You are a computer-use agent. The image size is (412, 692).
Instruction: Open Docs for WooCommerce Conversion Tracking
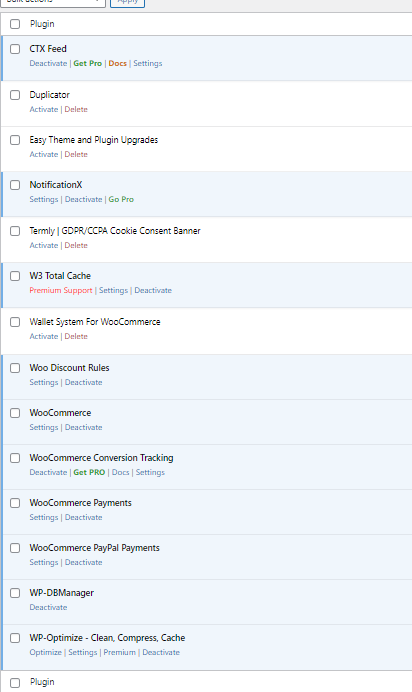pos(120,472)
